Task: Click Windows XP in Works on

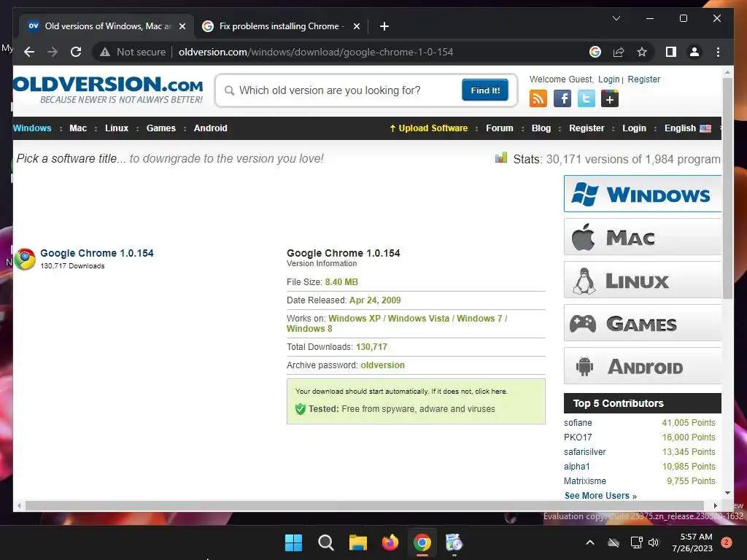Action: [355, 318]
